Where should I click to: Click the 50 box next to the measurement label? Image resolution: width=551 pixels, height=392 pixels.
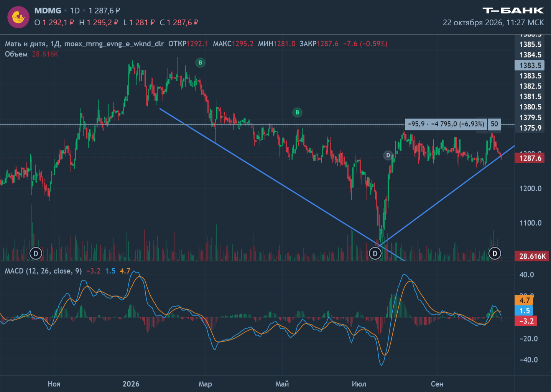pyautogui.click(x=495, y=124)
